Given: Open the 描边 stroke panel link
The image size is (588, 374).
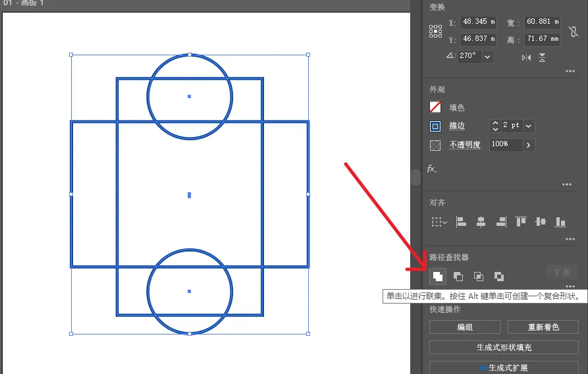Looking at the screenshot, I should [457, 126].
